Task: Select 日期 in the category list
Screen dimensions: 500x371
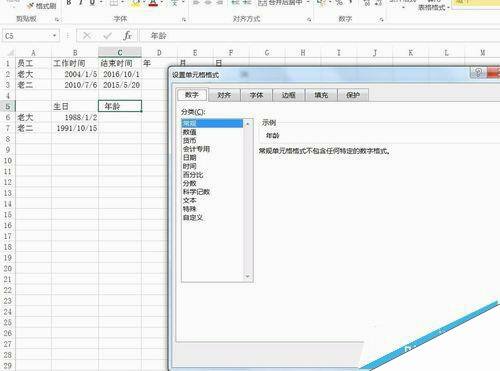Action: click(189, 157)
